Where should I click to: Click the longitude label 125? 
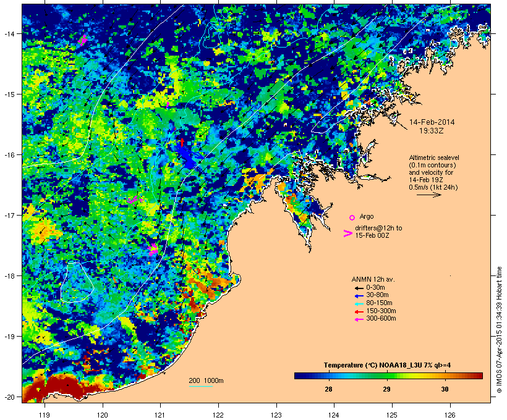(x=392, y=415)
